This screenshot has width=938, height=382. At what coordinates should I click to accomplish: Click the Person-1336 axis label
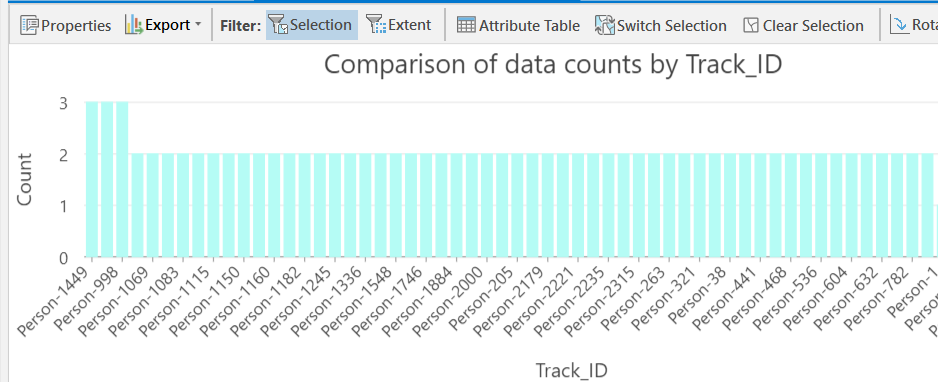click(x=328, y=302)
